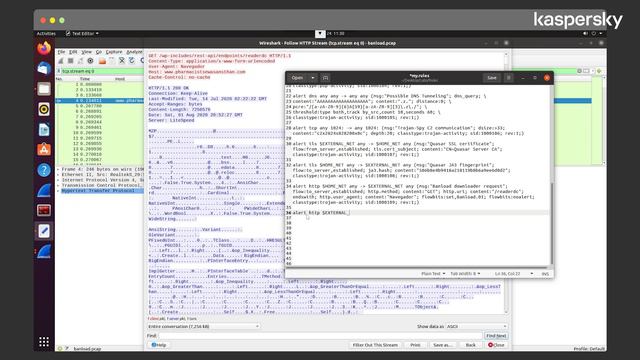Select highlighted packet 4 row in packet list
The width and height of the screenshot is (640, 360).
pos(100,100)
